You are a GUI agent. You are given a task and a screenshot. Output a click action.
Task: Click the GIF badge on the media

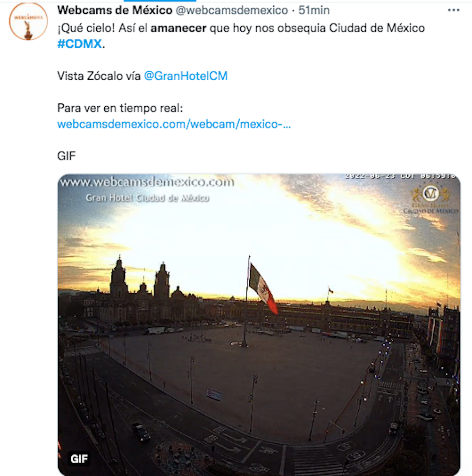[79, 459]
